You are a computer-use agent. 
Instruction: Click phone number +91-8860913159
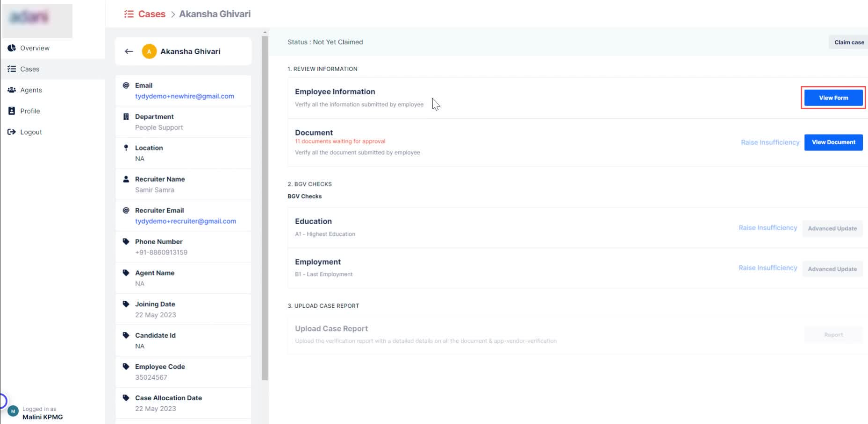pyautogui.click(x=161, y=253)
